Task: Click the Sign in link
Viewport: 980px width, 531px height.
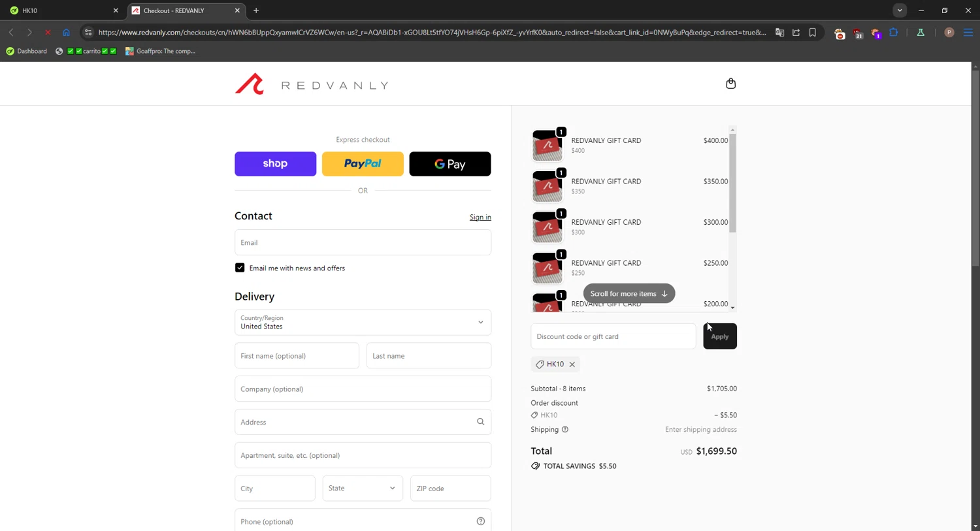Action: coord(480,217)
